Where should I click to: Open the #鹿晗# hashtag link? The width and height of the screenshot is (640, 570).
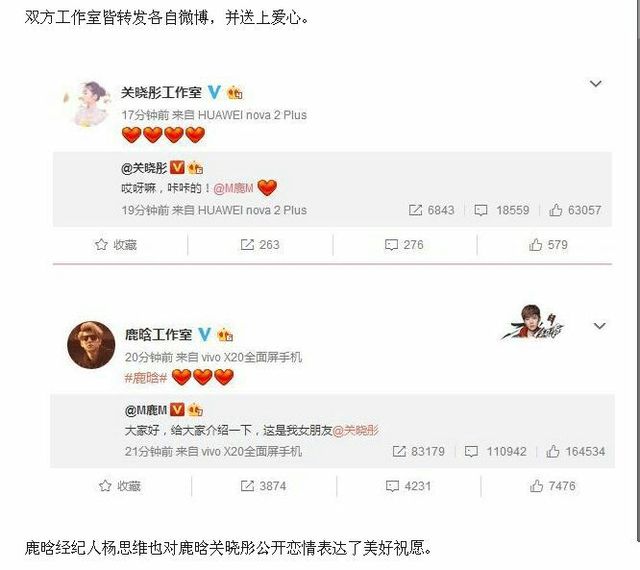tap(146, 378)
